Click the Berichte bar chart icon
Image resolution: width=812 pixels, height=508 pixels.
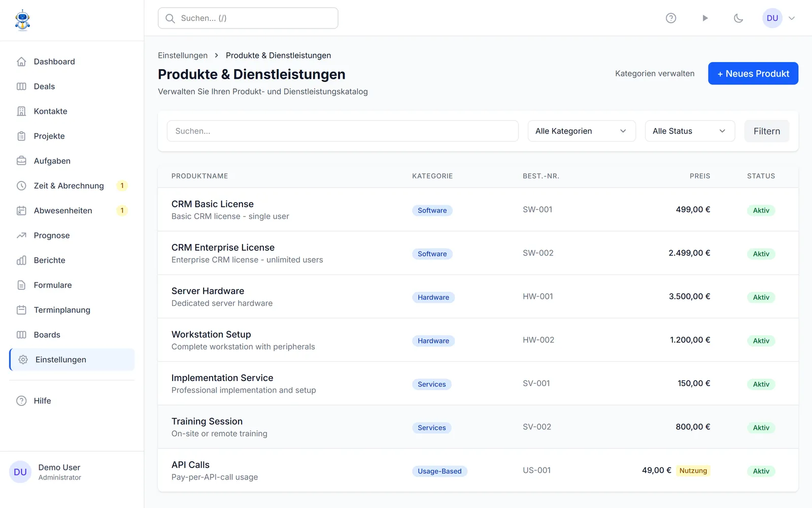(21, 260)
